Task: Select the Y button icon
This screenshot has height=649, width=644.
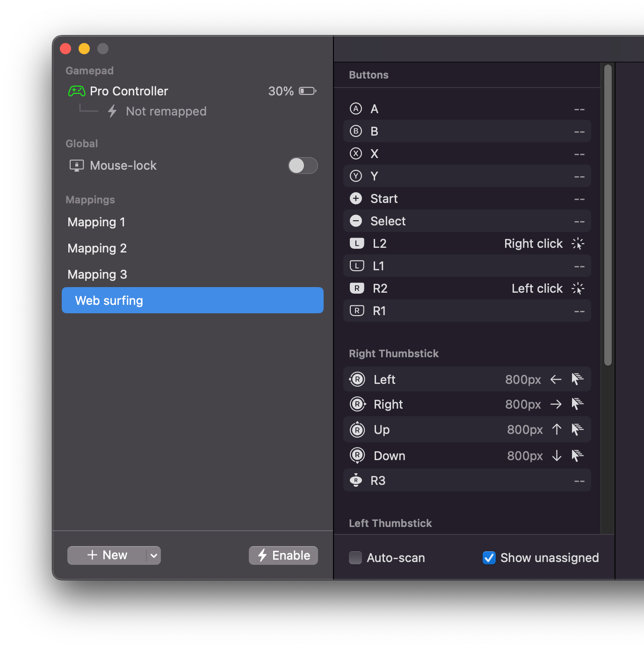Action: click(356, 176)
